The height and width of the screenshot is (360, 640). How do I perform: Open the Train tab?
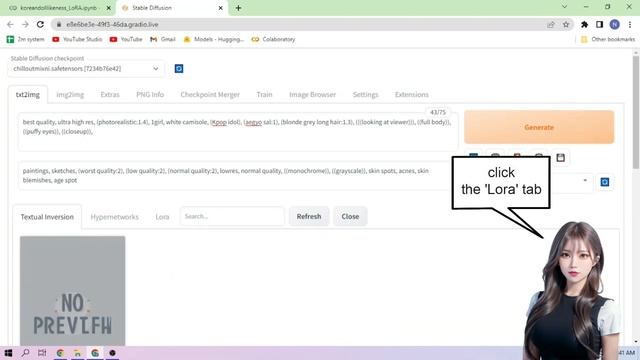[264, 95]
